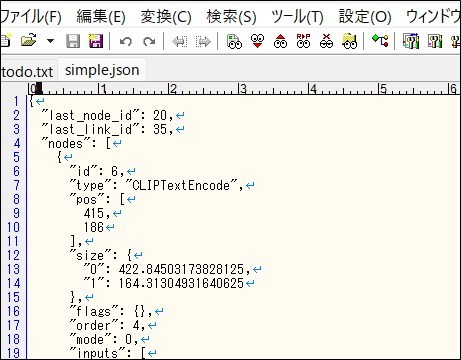Open the outline analysis icon
The height and width of the screenshot is (360, 461).
coord(380,41)
